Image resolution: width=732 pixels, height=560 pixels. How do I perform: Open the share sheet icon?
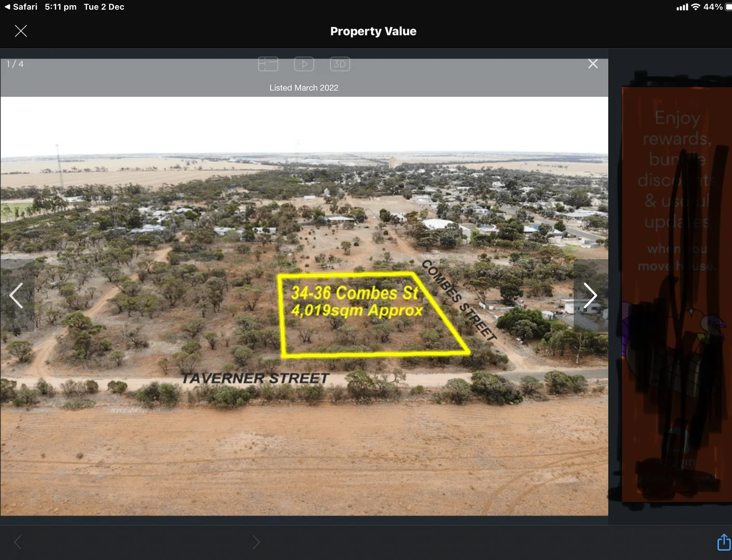[723, 542]
